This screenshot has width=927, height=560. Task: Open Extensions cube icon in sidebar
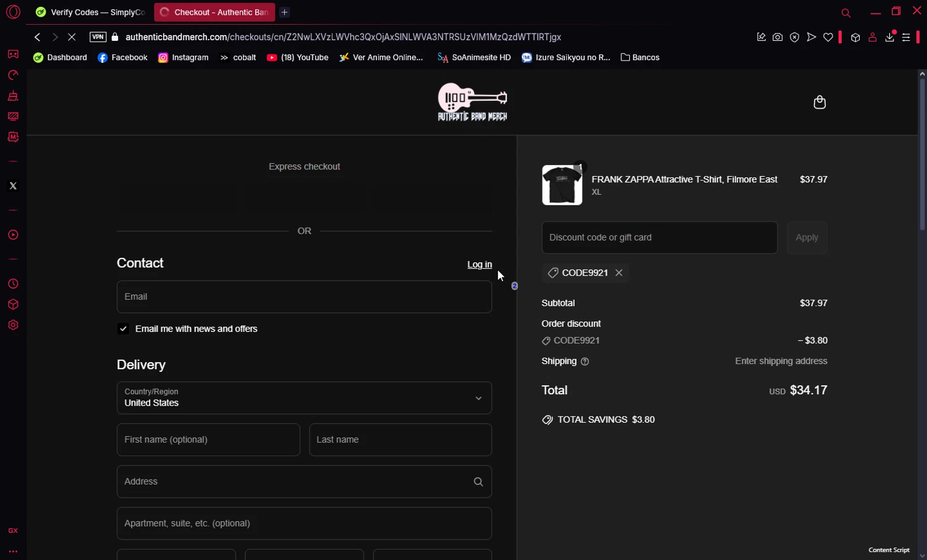pos(13,305)
